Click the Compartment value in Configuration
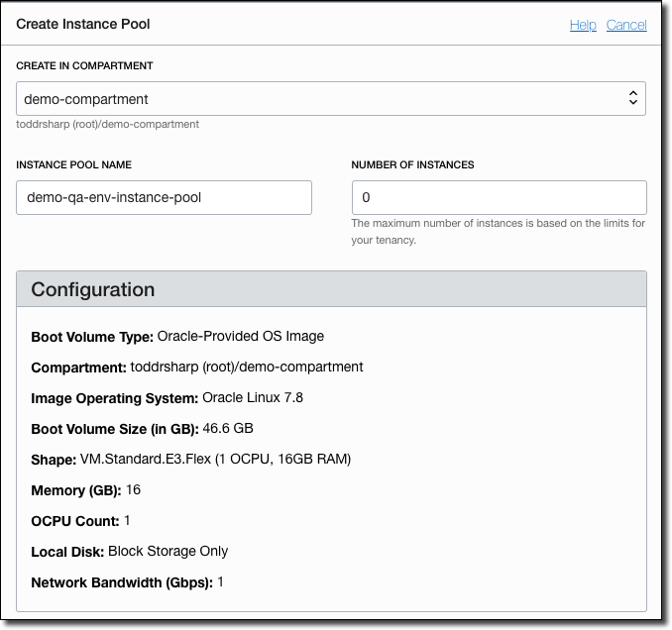 pos(246,367)
